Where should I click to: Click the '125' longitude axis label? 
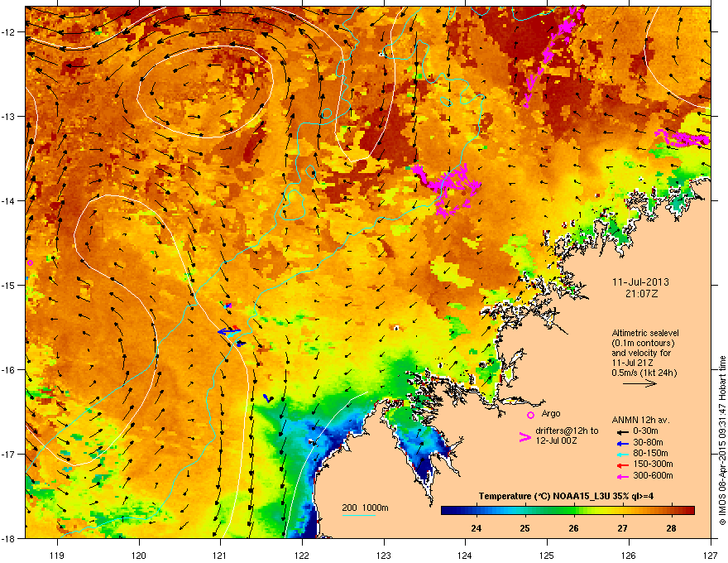[548, 556]
